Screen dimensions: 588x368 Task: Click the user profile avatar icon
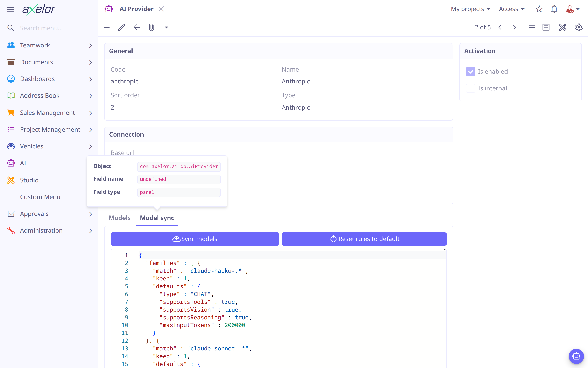point(570,9)
